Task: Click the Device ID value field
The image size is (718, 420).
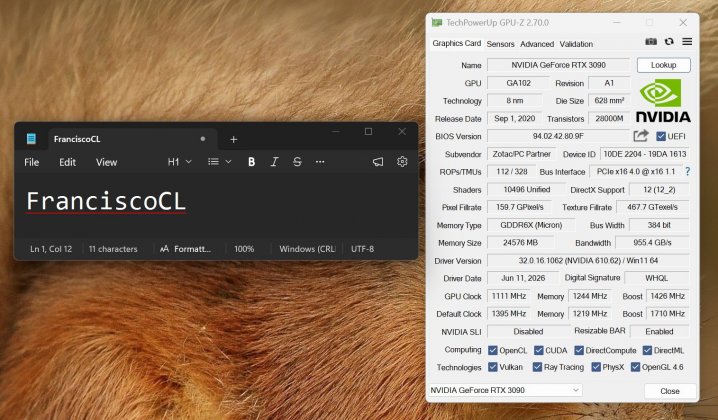Action: [644, 154]
